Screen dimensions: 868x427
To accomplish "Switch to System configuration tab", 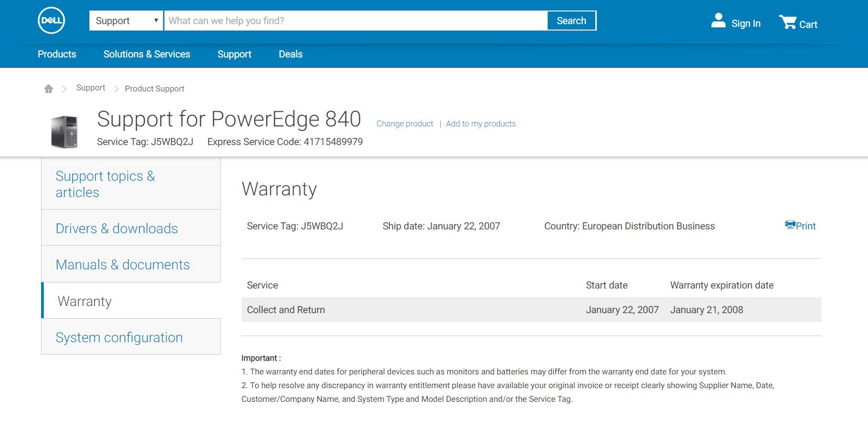I will pyautogui.click(x=119, y=337).
